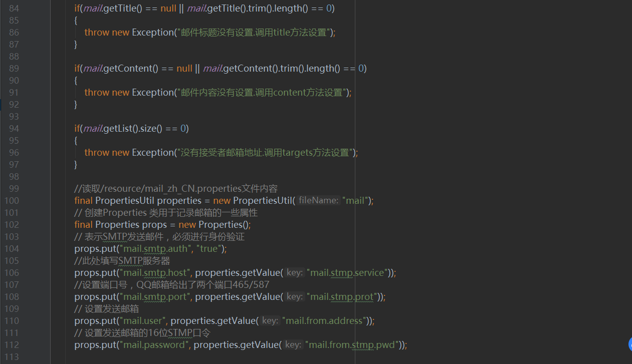Click the "throw" keyword on line 96
Screen dimensions: 632x364
(x=97, y=152)
